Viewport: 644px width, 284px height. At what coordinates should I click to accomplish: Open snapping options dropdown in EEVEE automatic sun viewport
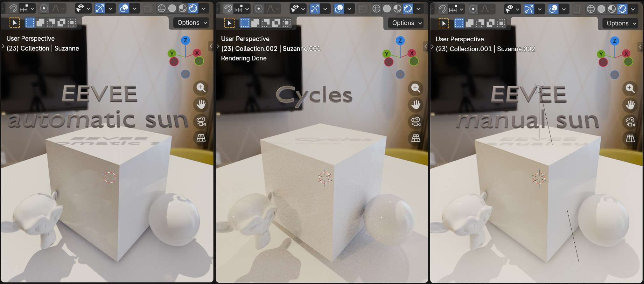(27, 8)
